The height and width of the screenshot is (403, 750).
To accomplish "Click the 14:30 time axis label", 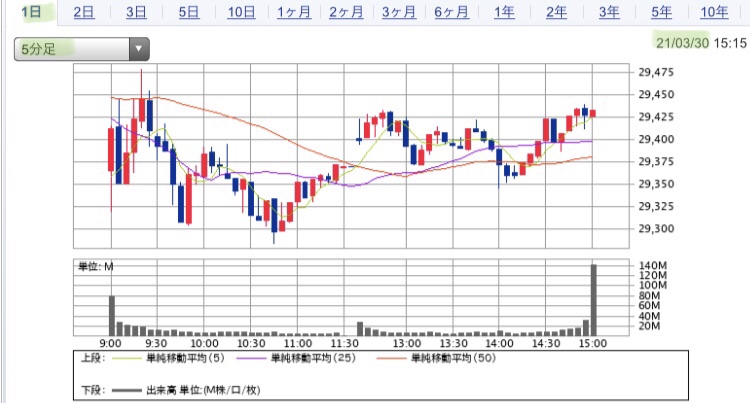I will pos(546,343).
